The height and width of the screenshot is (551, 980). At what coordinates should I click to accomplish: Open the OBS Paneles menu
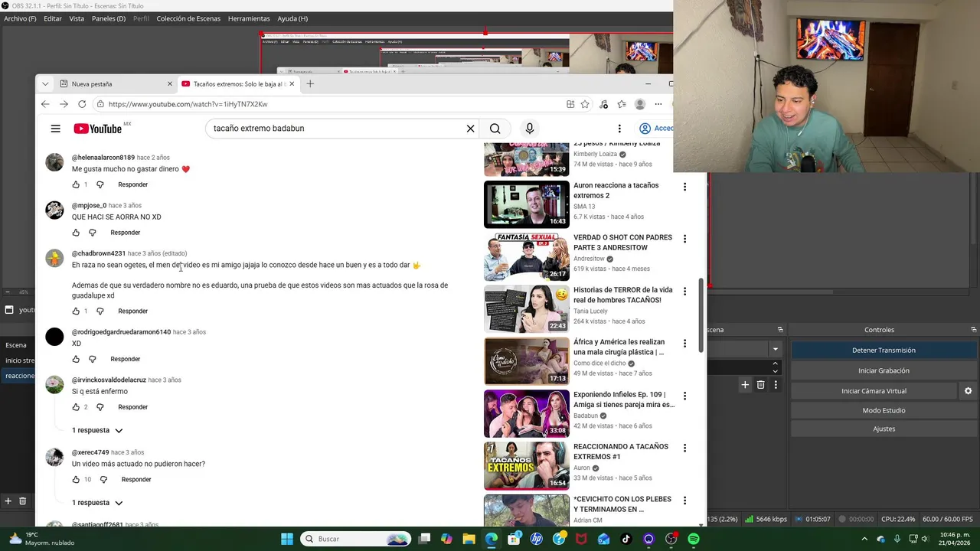[109, 18]
